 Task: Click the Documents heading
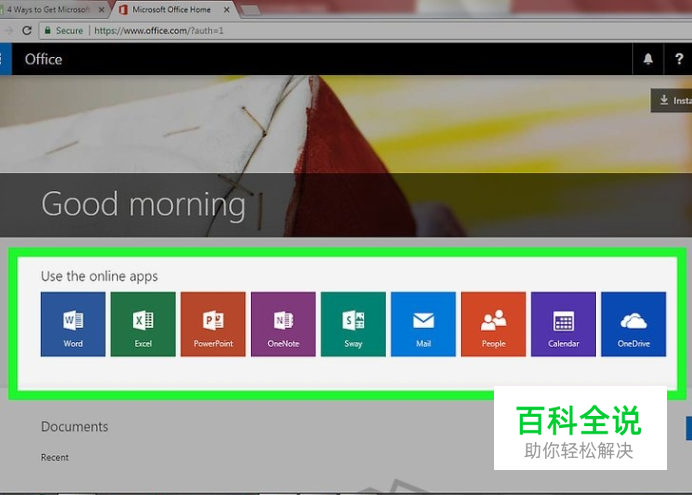click(x=75, y=427)
